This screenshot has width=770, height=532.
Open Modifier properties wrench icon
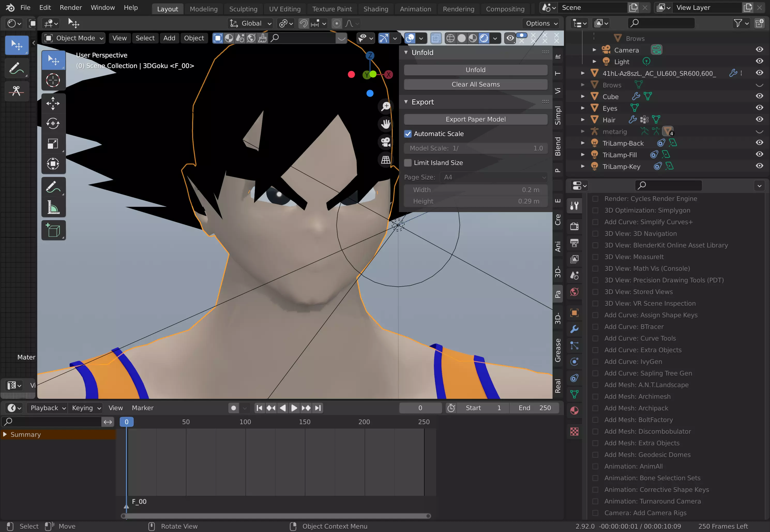(x=574, y=329)
